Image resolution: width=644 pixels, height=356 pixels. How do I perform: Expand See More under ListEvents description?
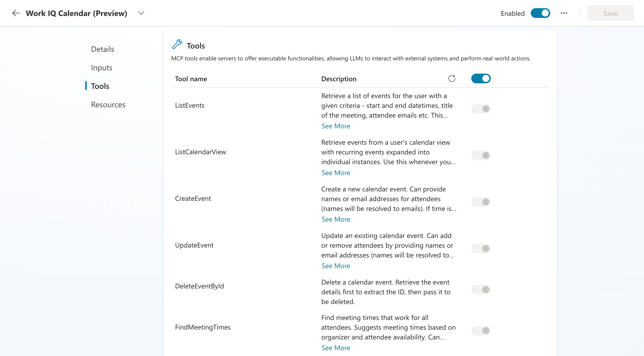(x=336, y=126)
